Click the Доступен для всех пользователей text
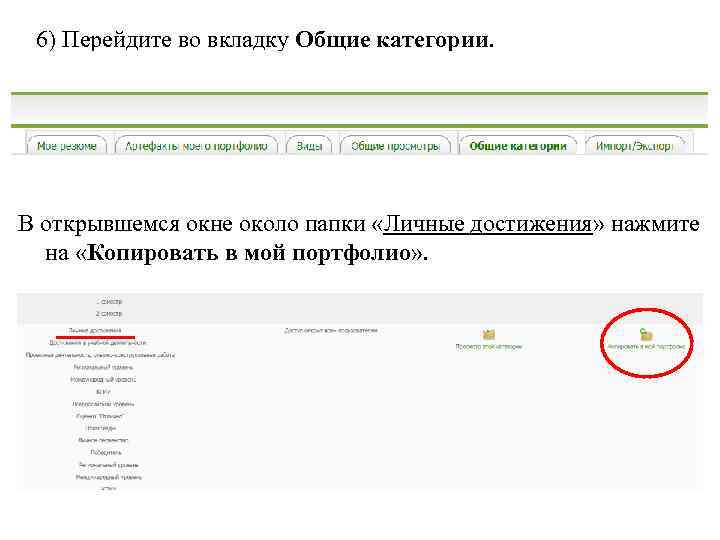Image resolution: width=720 pixels, height=540 pixels. coord(331,330)
